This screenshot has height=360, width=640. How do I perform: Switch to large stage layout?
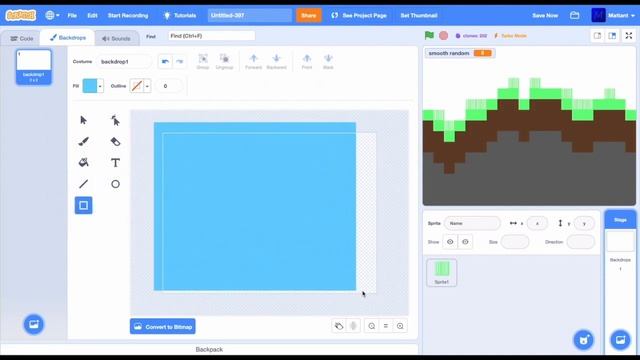click(612, 36)
